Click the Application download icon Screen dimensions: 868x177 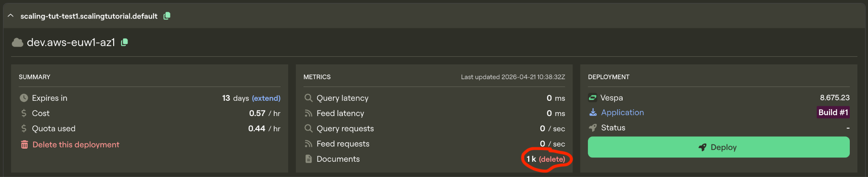click(593, 112)
